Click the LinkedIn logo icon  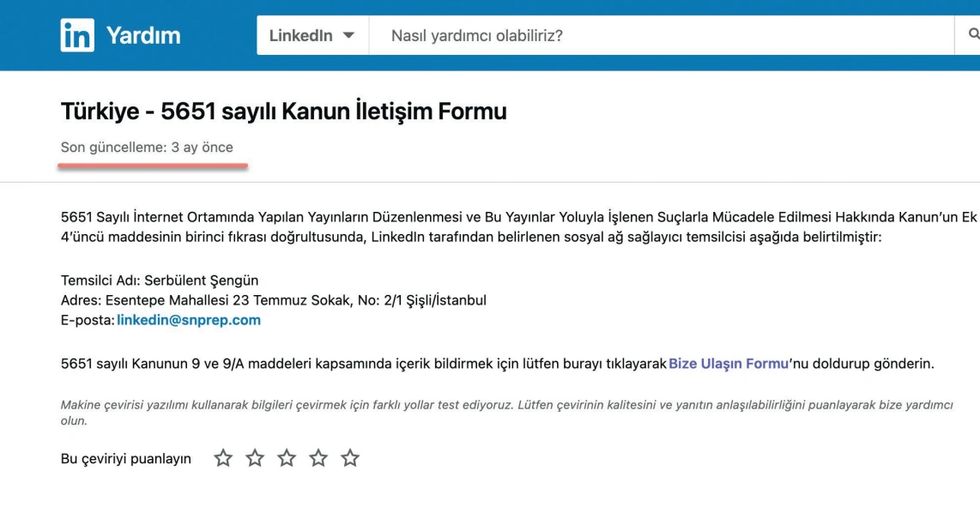77,35
